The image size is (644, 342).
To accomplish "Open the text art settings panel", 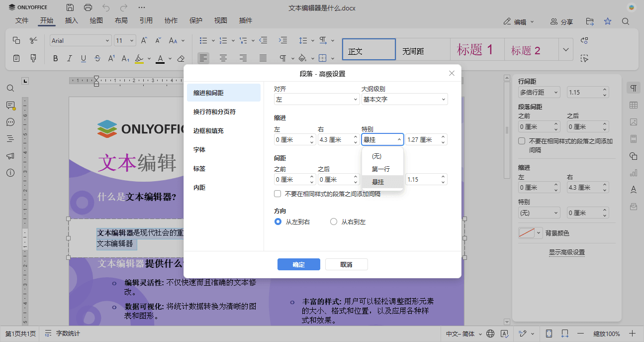I will pos(634,189).
